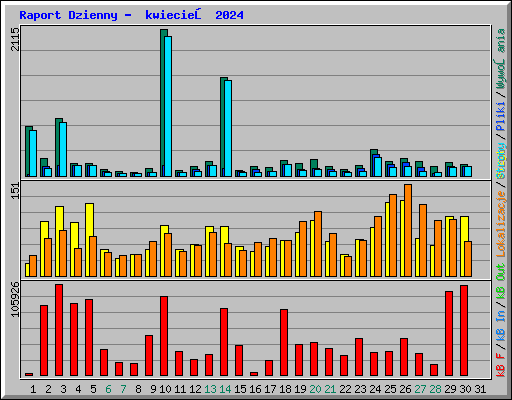This screenshot has width=512, height=400.
Task: Select the yellow bar for day 5
Action: 88,240
